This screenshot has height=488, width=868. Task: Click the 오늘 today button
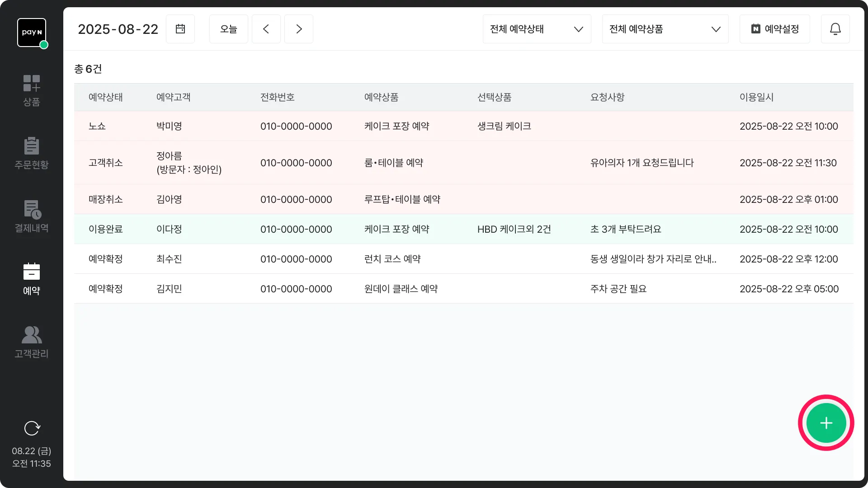(228, 29)
